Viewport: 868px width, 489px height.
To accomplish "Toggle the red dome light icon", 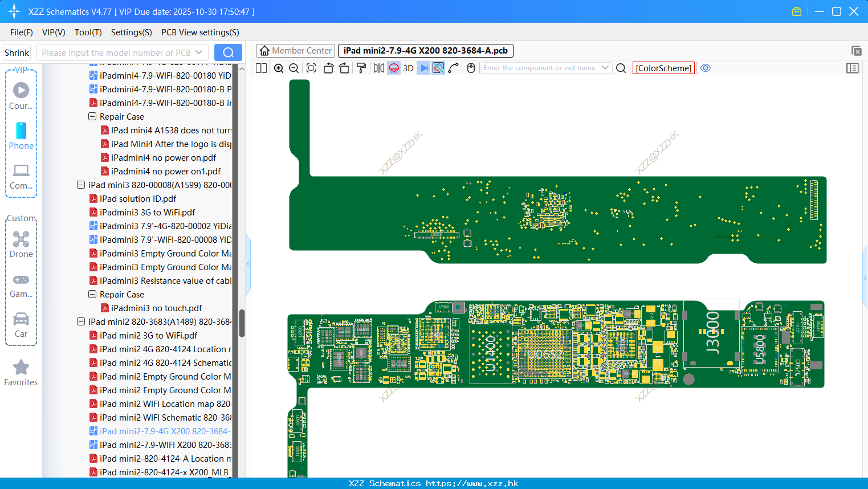I will [394, 68].
